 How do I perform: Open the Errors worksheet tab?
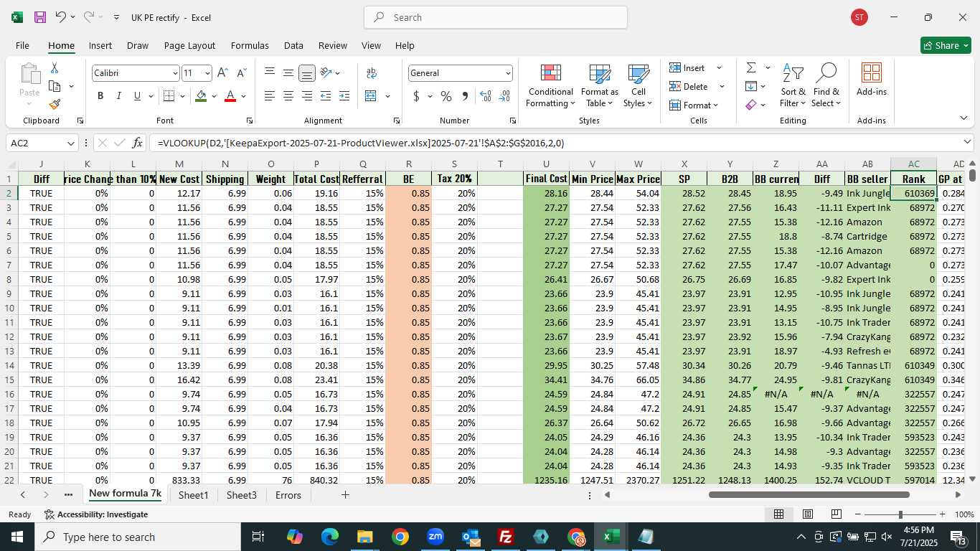288,495
